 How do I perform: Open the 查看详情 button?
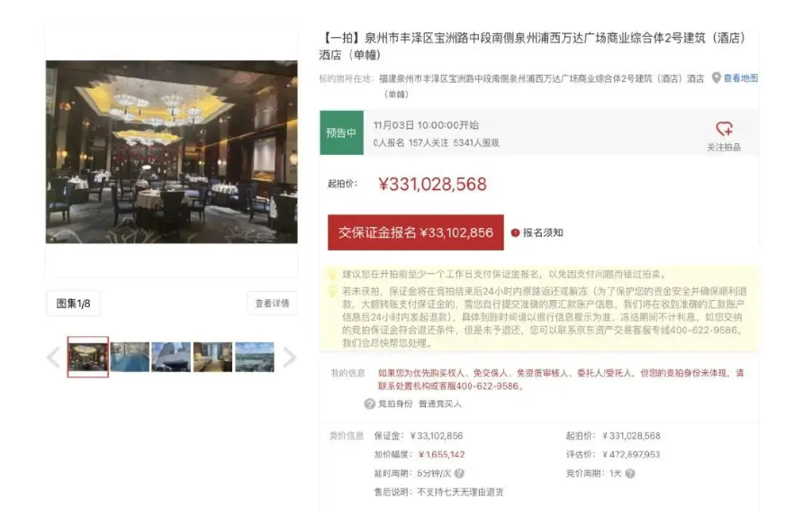273,304
